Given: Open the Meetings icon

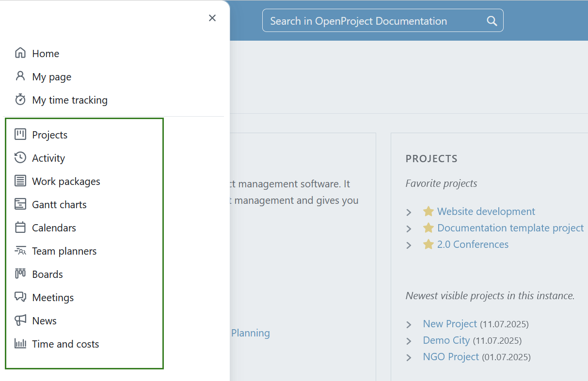Looking at the screenshot, I should click(20, 297).
